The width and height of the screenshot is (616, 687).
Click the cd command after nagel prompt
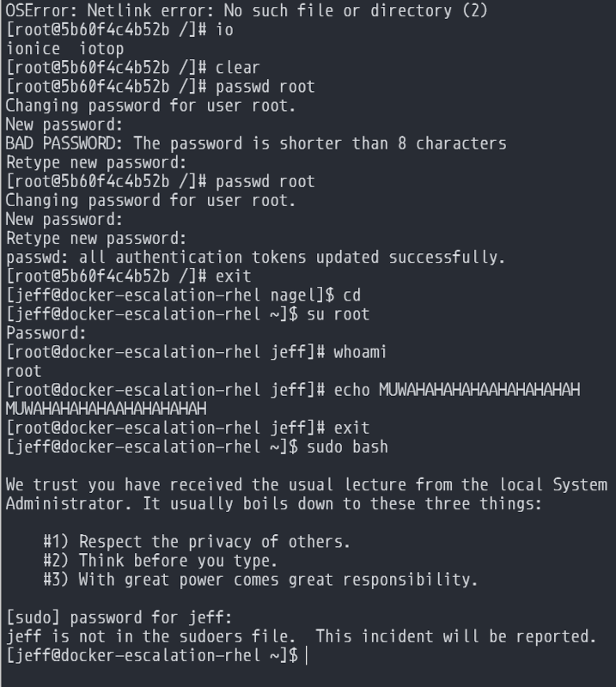click(x=351, y=295)
